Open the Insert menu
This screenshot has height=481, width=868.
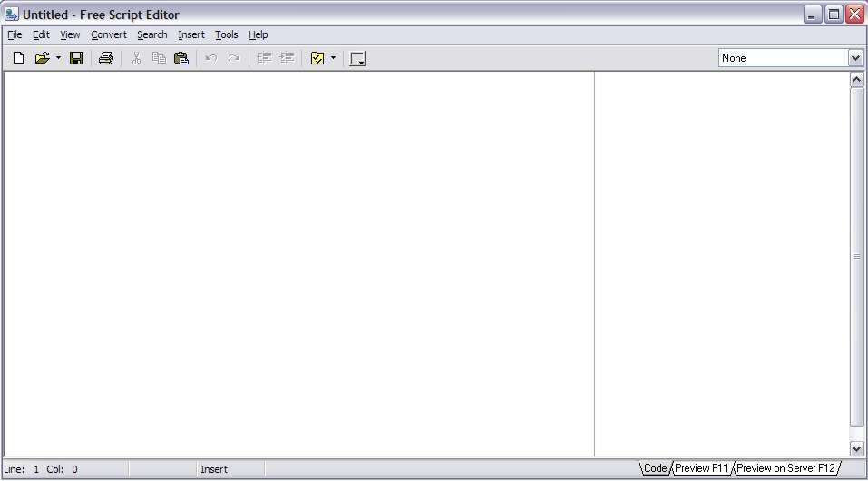(191, 34)
